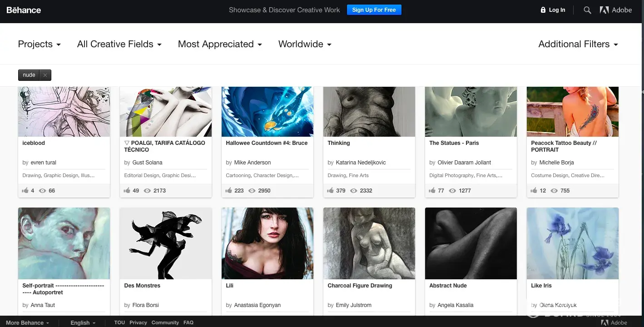Click Charcoal Figure Drawing title
This screenshot has width=644, height=327.
(x=360, y=286)
